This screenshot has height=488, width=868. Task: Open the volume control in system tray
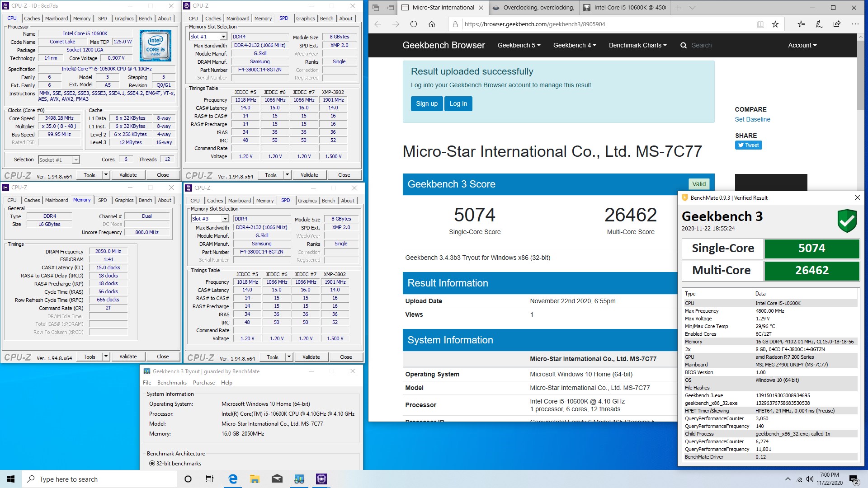point(810,479)
